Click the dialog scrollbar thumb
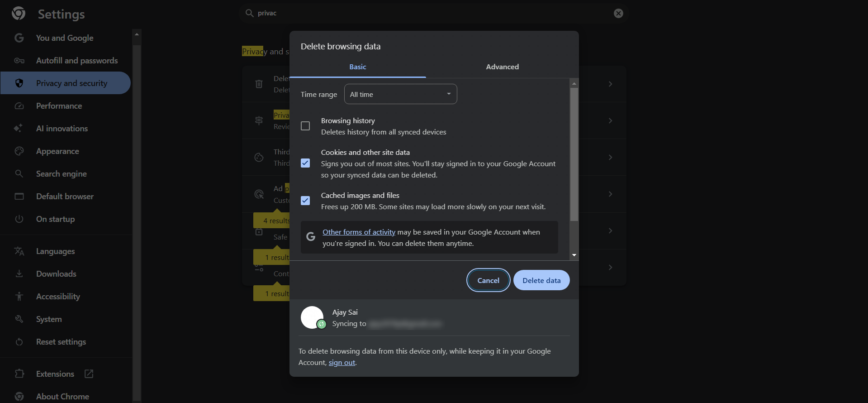Screen dimensions: 868x403 [x=574, y=154]
